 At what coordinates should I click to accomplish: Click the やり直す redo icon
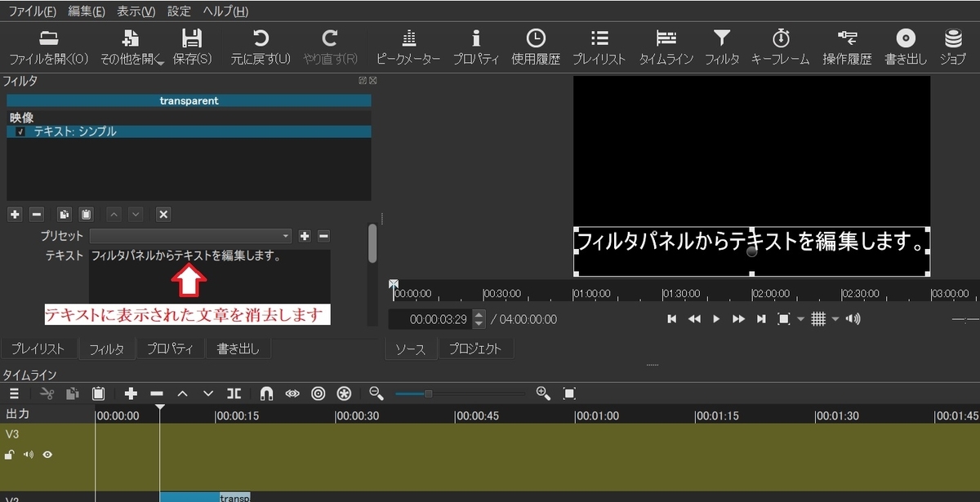coord(330,47)
